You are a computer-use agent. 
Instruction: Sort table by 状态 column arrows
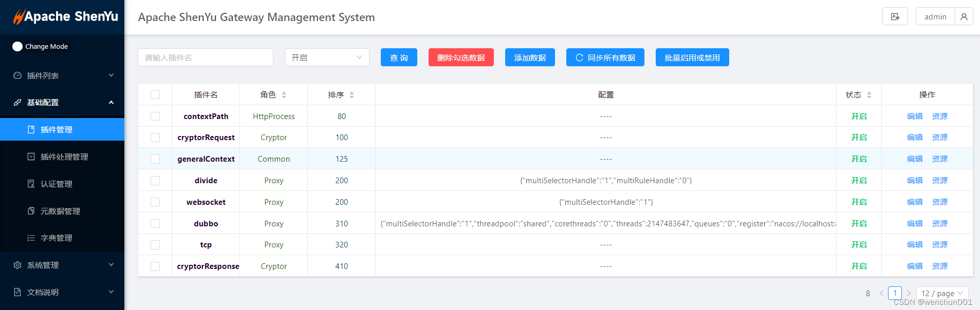point(869,95)
